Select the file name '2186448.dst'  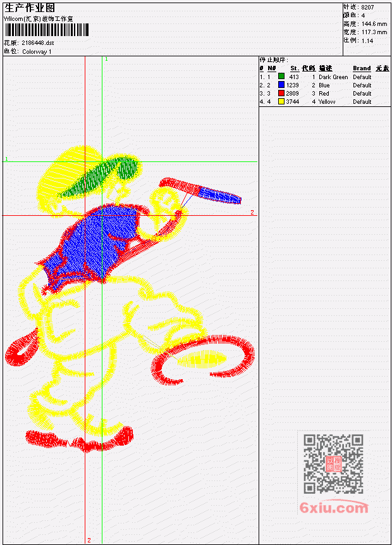pyautogui.click(x=37, y=43)
